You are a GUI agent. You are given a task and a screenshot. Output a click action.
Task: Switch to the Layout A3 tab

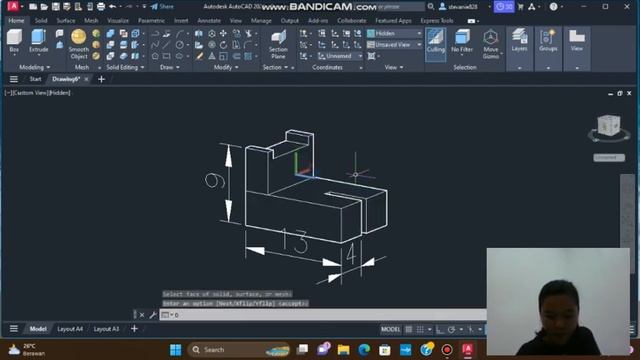pyautogui.click(x=106, y=329)
